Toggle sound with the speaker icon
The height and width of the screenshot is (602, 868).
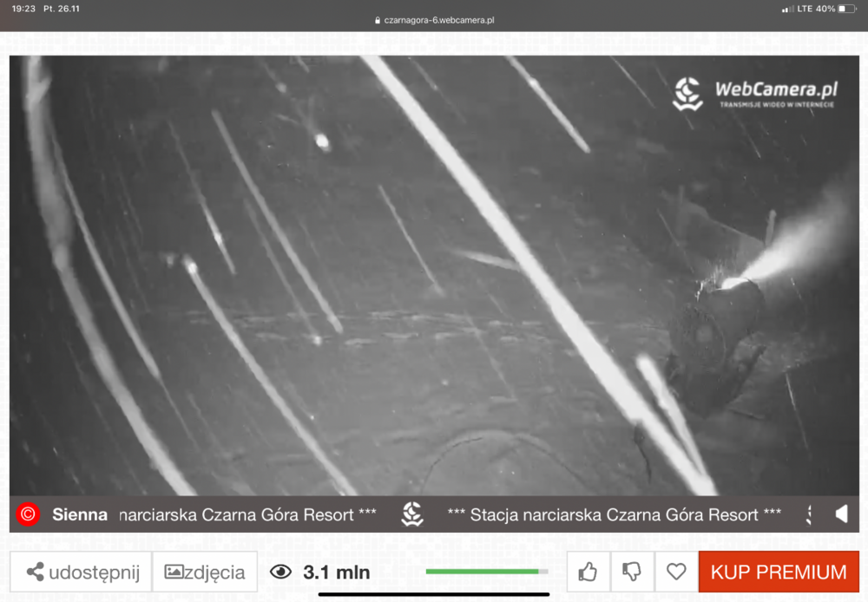pyautogui.click(x=840, y=514)
